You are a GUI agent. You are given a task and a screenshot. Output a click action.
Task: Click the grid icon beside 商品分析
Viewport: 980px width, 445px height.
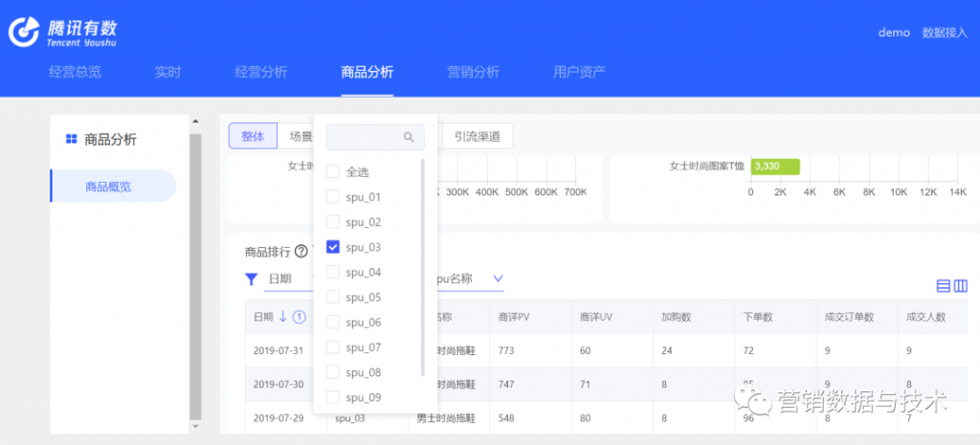[71, 140]
